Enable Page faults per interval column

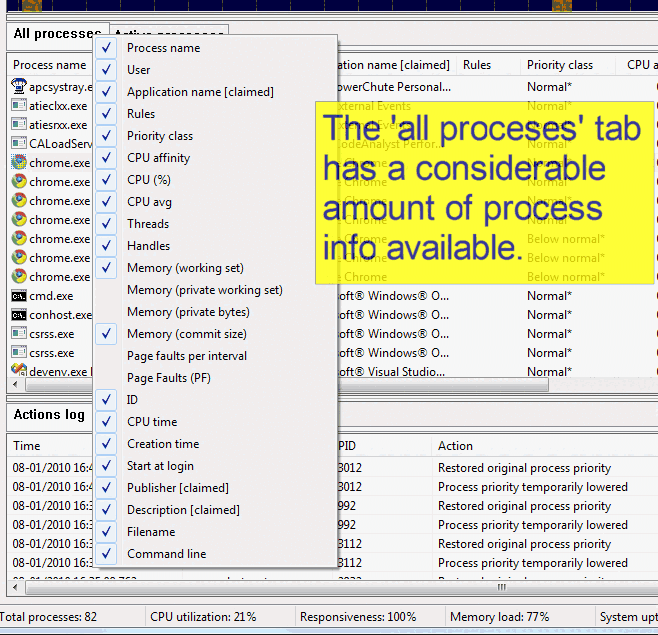[x=216, y=355]
